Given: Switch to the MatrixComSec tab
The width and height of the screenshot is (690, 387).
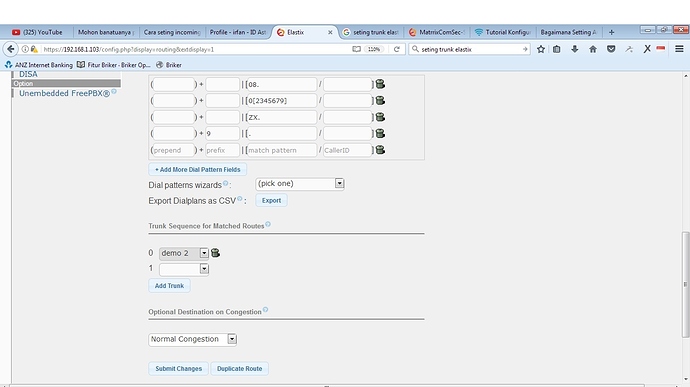Looking at the screenshot, I should (437, 32).
